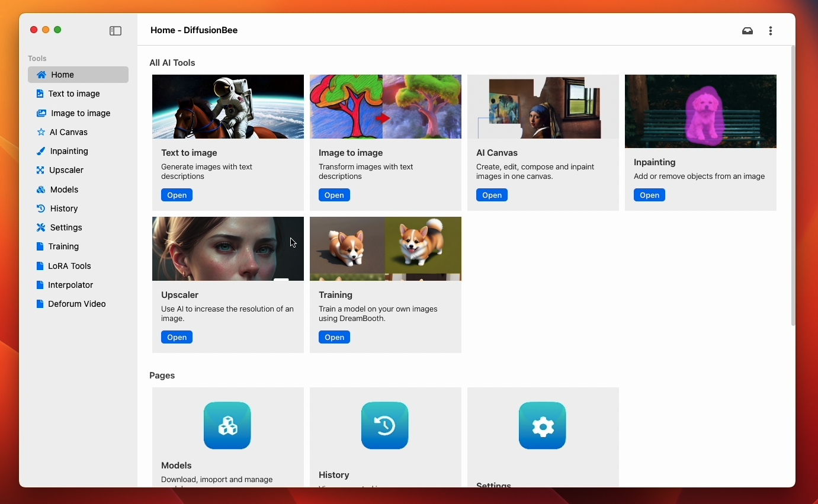Image resolution: width=818 pixels, height=504 pixels.
Task: Open the inbox tray icon in header
Action: [x=748, y=31]
